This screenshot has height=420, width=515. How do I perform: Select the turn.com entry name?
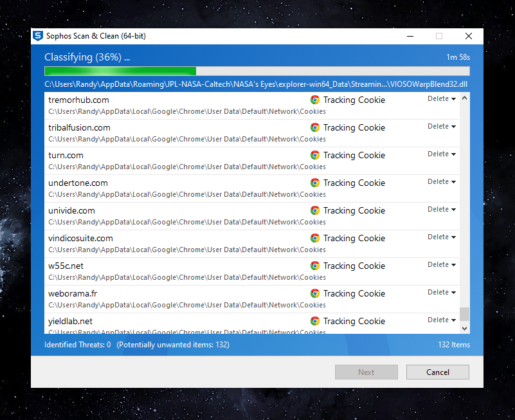(66, 155)
